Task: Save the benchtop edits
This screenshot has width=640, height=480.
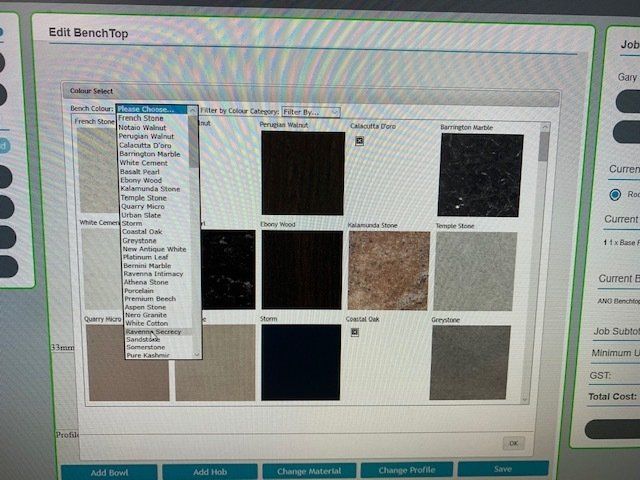Action: (x=503, y=469)
